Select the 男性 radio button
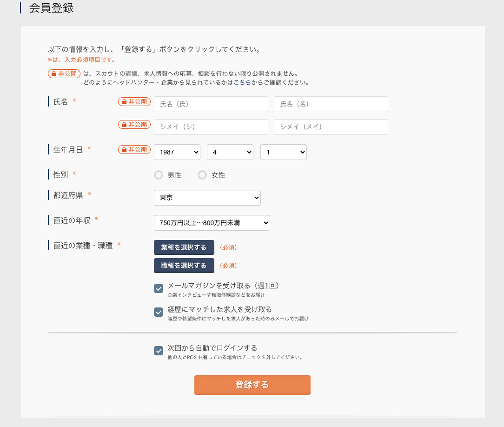504x427 pixels. 159,175
